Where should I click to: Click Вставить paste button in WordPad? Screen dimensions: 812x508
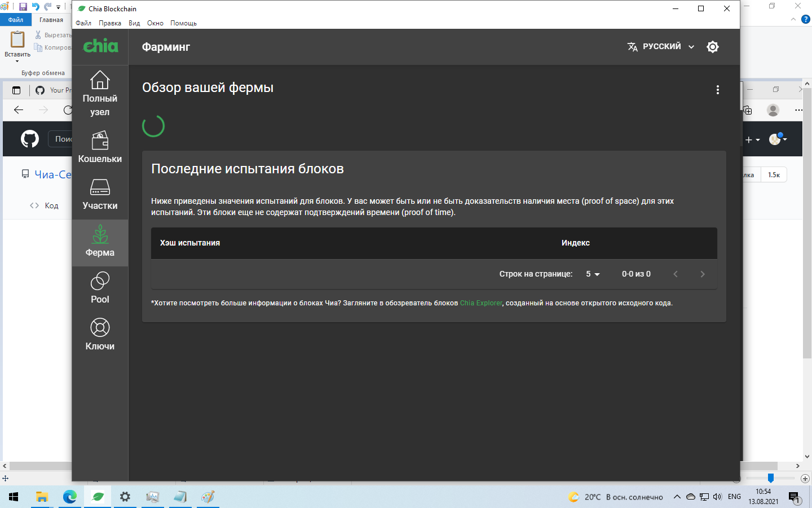pyautogui.click(x=17, y=46)
